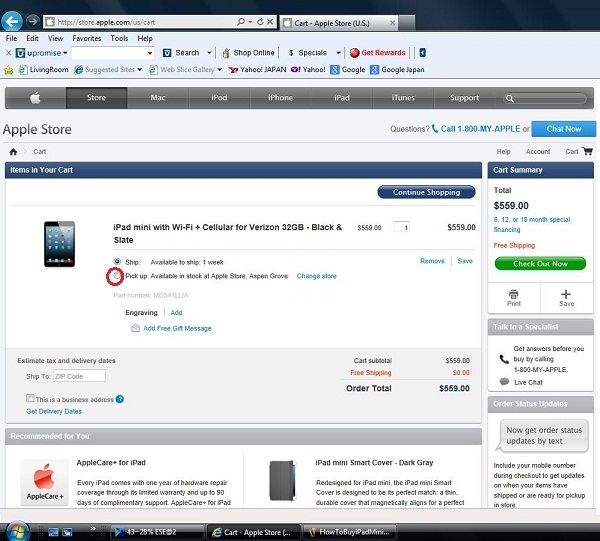Open the shopping cart icon
The image size is (600, 541).
(587, 151)
